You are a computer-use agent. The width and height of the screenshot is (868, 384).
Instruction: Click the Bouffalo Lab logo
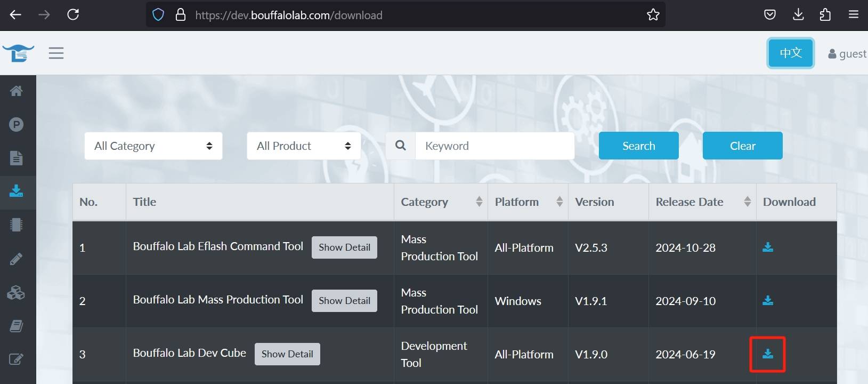pyautogui.click(x=18, y=53)
